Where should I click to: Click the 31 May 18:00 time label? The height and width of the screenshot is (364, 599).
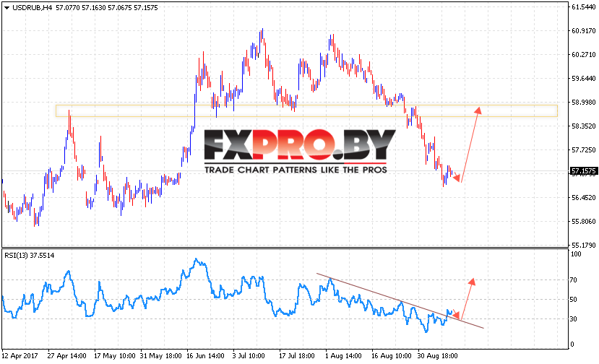click(x=161, y=356)
